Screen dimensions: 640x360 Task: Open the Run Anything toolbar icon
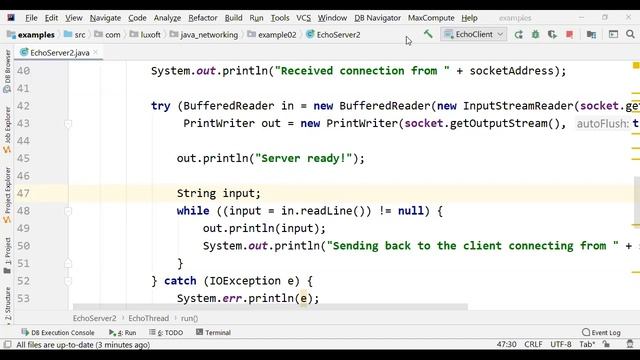(613, 35)
